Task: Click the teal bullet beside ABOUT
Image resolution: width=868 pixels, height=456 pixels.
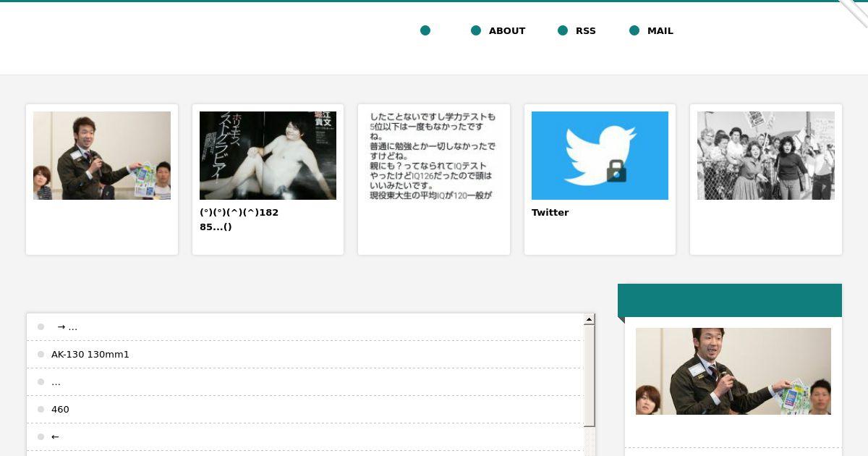Action: point(476,30)
